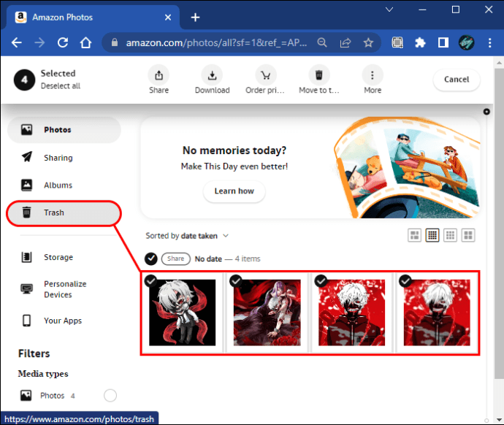Click the Learn how button
Viewport: 504px width, 425px height.
(234, 191)
